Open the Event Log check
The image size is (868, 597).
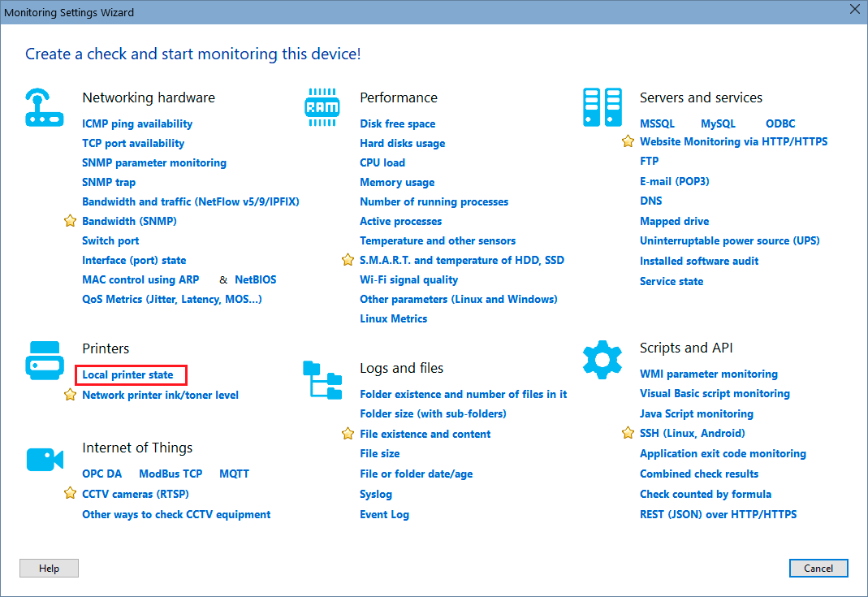pyautogui.click(x=384, y=514)
